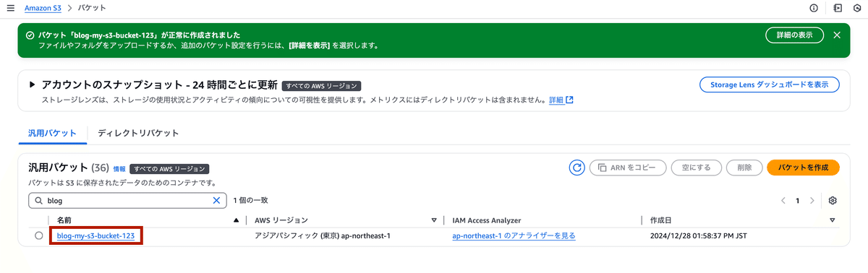This screenshot has height=273, width=868.
Task: Sort by 名前 column ascending arrow
Action: click(x=236, y=220)
